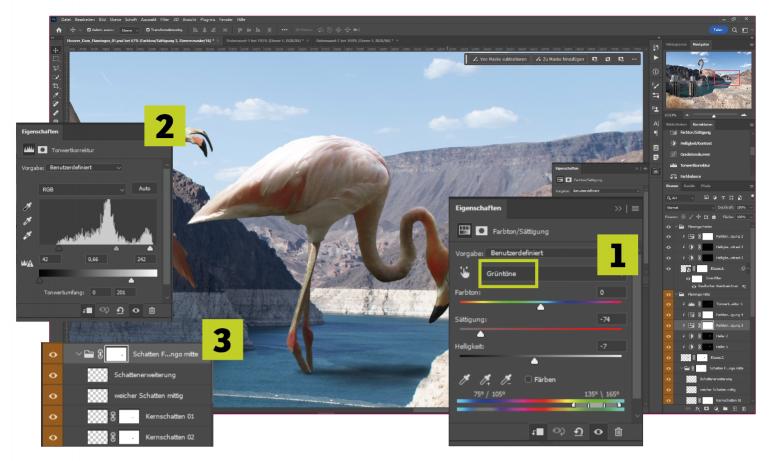The height and width of the screenshot is (461, 770).
Task: Enable the Färben checkbox
Action: click(x=528, y=379)
